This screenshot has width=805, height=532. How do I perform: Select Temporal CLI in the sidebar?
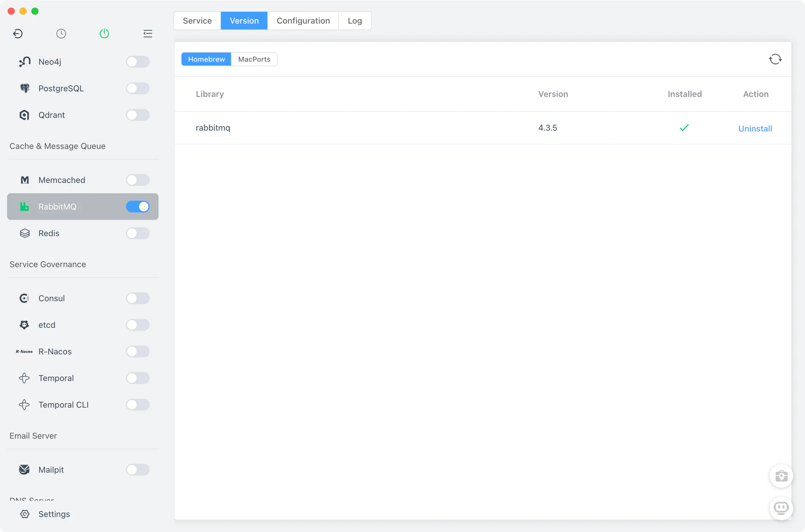(x=83, y=405)
